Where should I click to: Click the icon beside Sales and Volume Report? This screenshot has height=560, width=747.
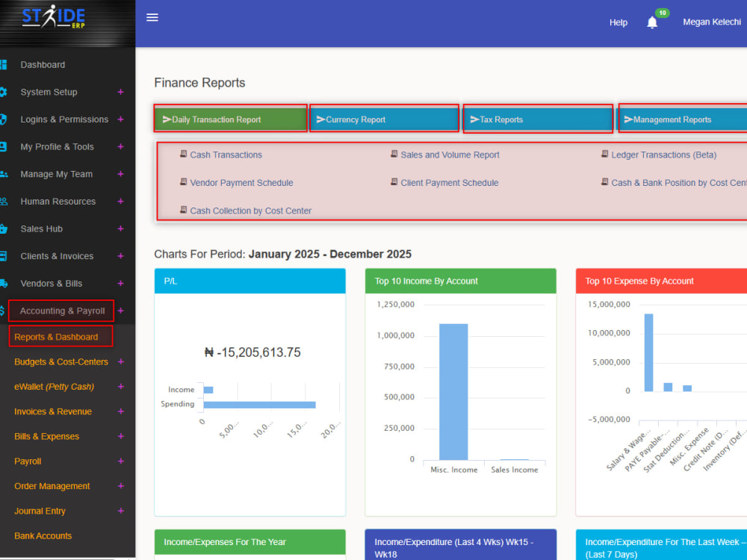click(x=394, y=154)
